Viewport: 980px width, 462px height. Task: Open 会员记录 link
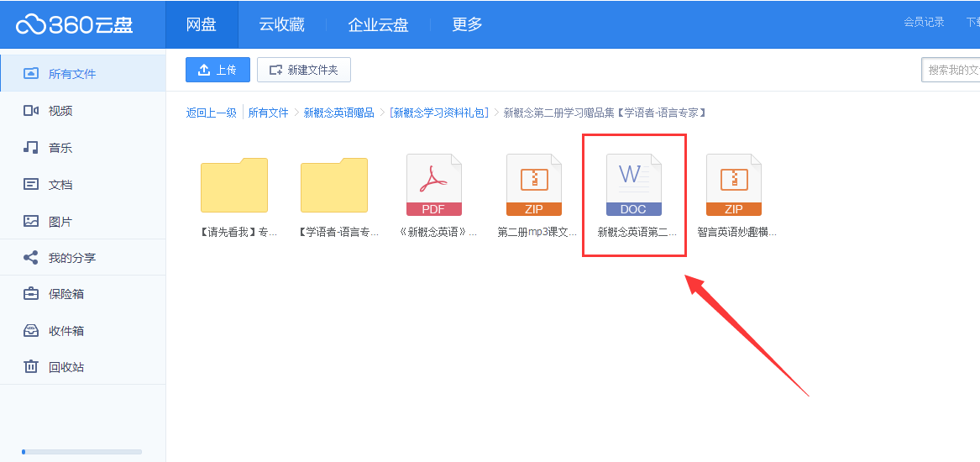click(924, 22)
